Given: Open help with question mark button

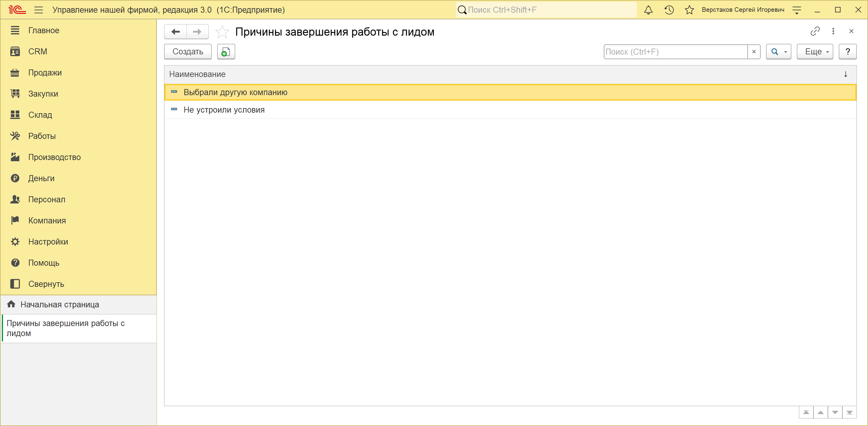Looking at the screenshot, I should [847, 52].
